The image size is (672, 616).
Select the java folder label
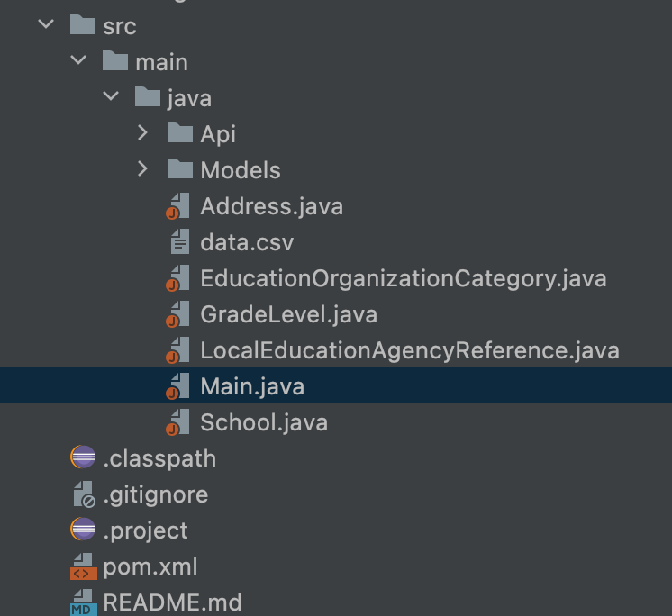click(189, 98)
